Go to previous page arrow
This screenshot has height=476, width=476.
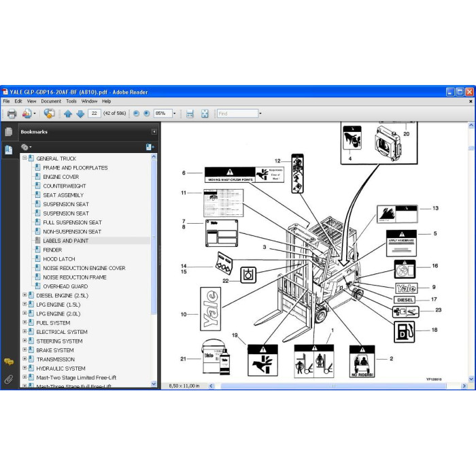point(68,114)
